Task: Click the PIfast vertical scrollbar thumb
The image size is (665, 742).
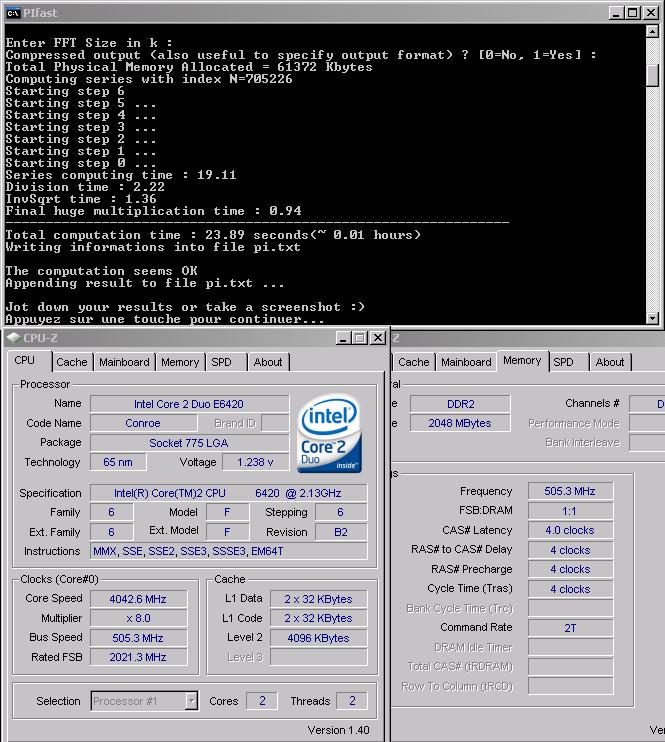Action: pyautogui.click(x=652, y=74)
